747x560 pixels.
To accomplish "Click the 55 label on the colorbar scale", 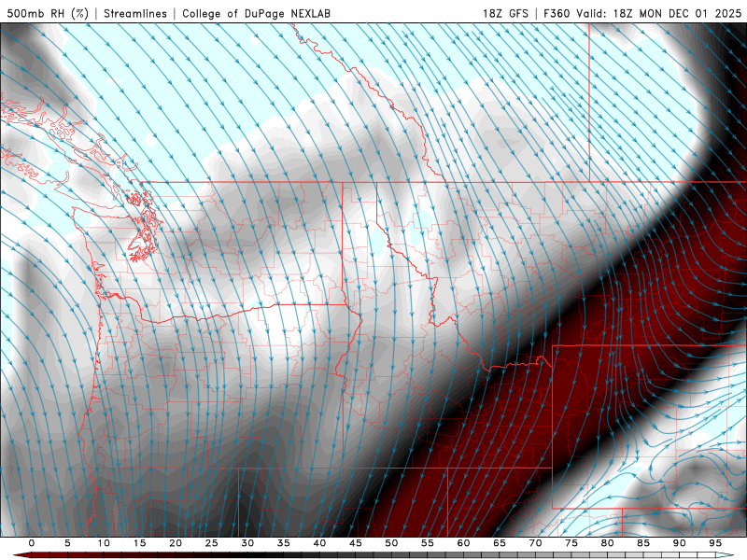I will pos(428,543).
